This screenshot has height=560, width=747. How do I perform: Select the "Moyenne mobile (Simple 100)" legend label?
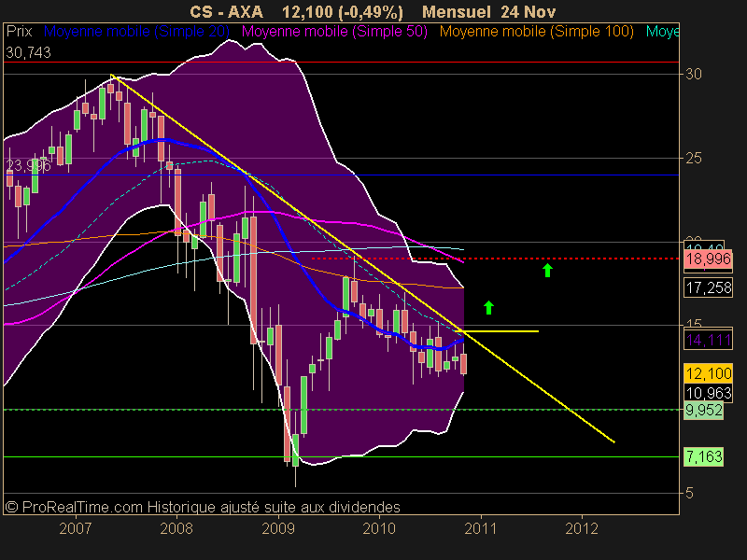(536, 32)
